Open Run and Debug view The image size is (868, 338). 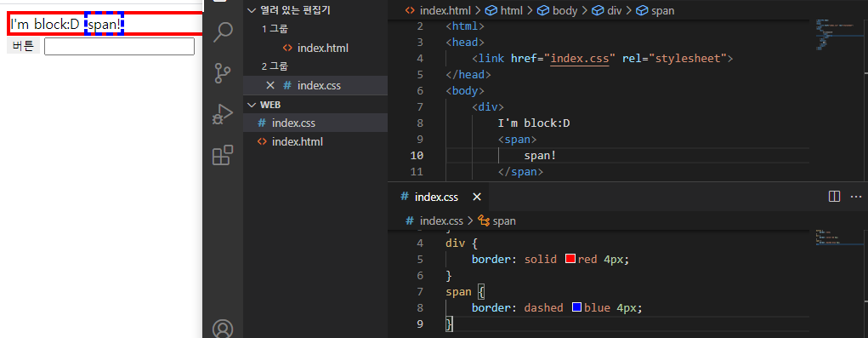(x=223, y=115)
